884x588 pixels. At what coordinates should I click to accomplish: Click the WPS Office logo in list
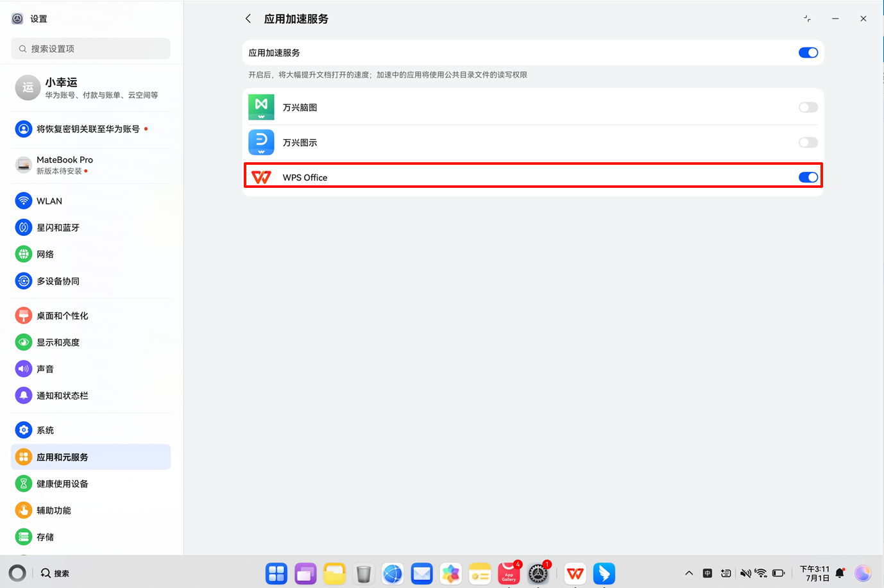click(x=261, y=178)
